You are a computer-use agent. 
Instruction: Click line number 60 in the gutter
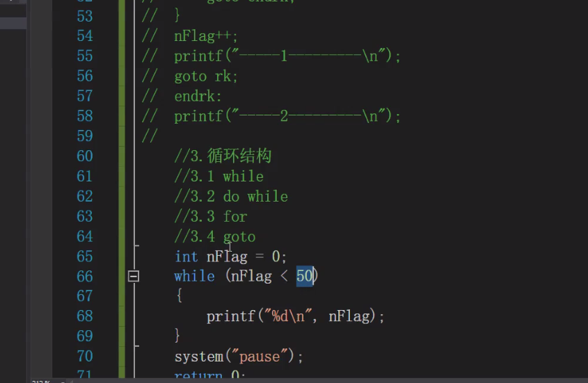[x=84, y=156]
